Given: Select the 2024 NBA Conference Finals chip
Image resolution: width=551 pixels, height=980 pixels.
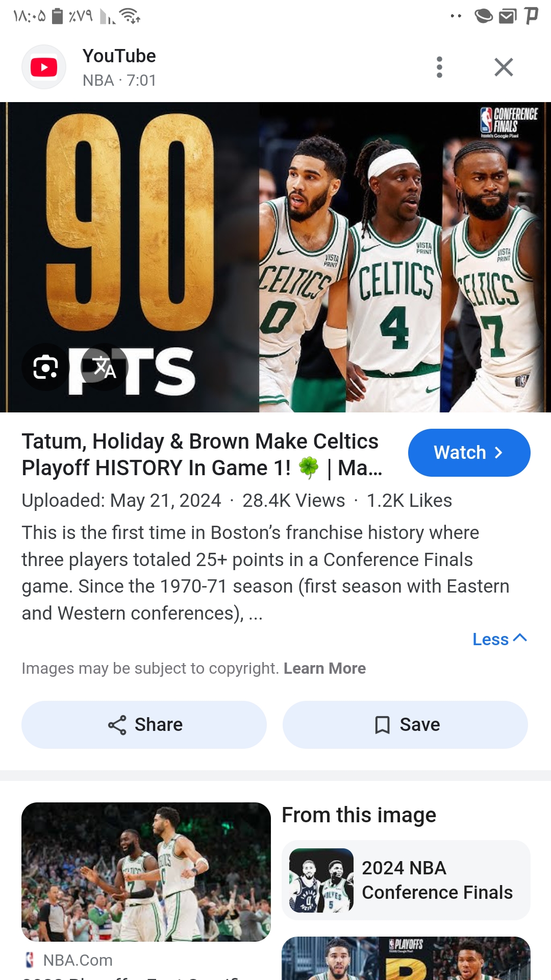Looking at the screenshot, I should tap(406, 880).
